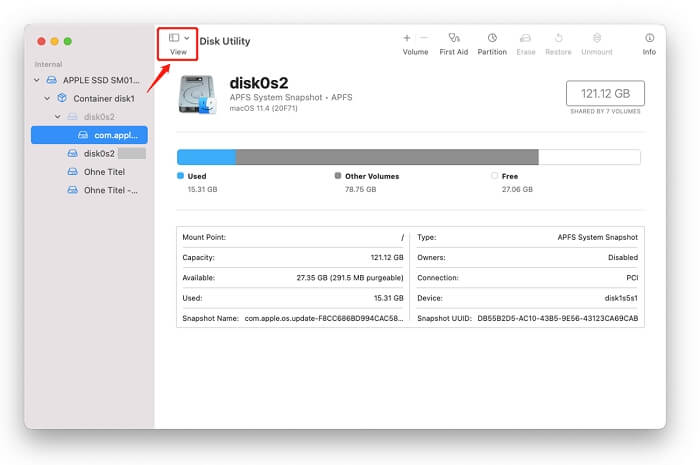
Task: Click the 'macOS 11.4 (20F71)' text
Action: pyautogui.click(x=263, y=108)
